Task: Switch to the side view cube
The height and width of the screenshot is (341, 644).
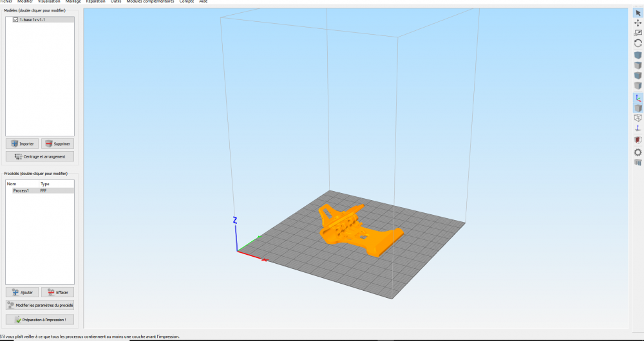Action: (638, 86)
